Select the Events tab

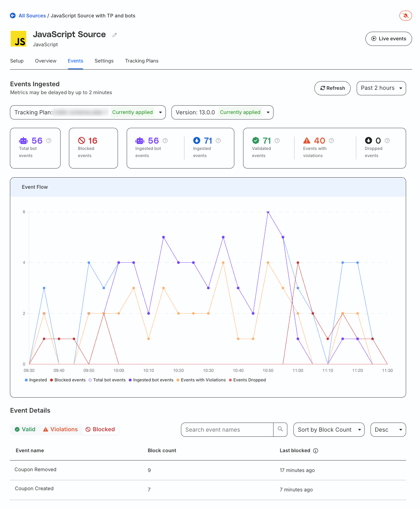click(x=75, y=61)
